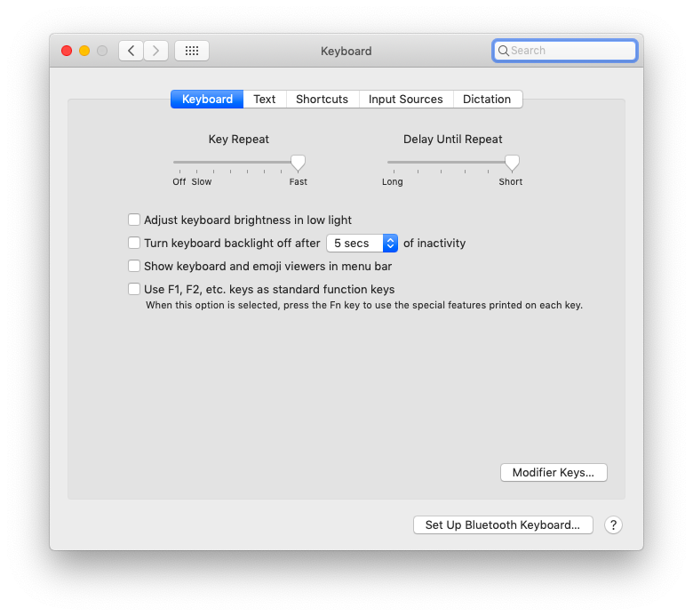Click in the Search field
The image size is (693, 616).
(565, 51)
